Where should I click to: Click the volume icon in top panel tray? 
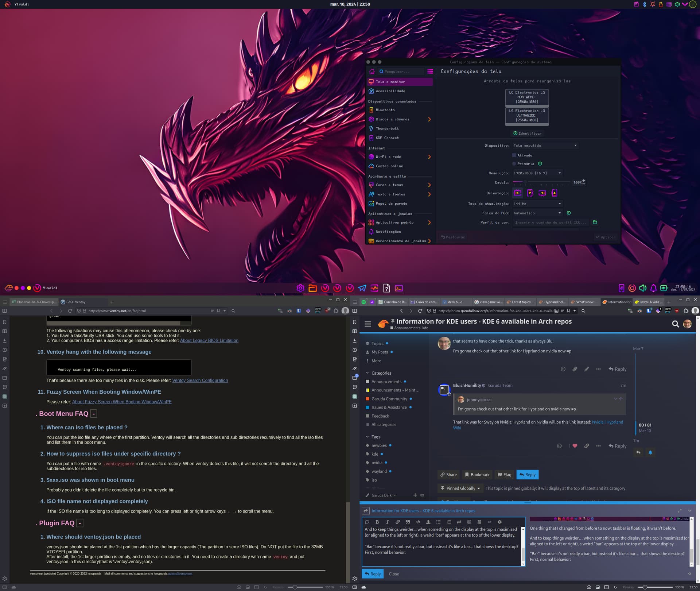677,4
